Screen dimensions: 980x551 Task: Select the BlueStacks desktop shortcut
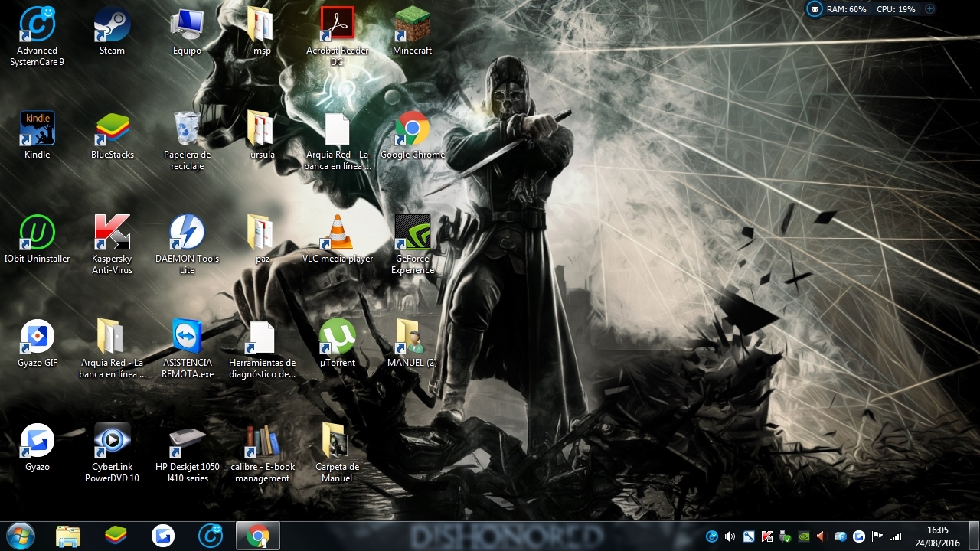(112, 135)
